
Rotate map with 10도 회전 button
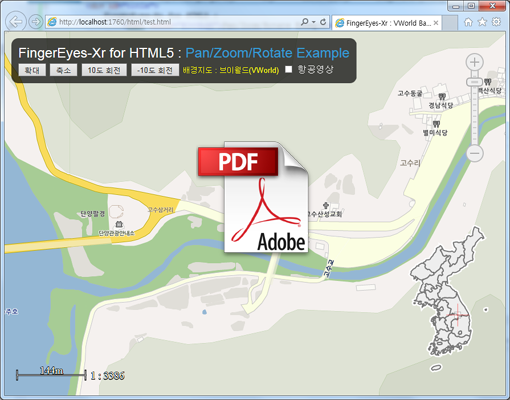(x=104, y=70)
